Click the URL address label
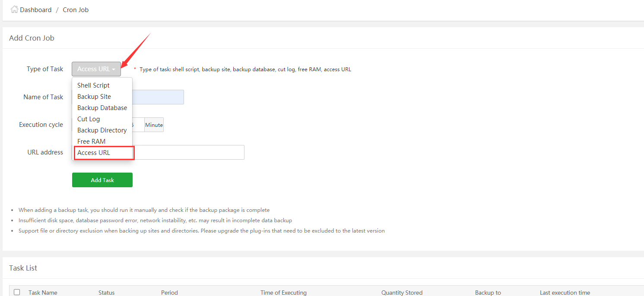The image size is (644, 296). [x=45, y=152]
